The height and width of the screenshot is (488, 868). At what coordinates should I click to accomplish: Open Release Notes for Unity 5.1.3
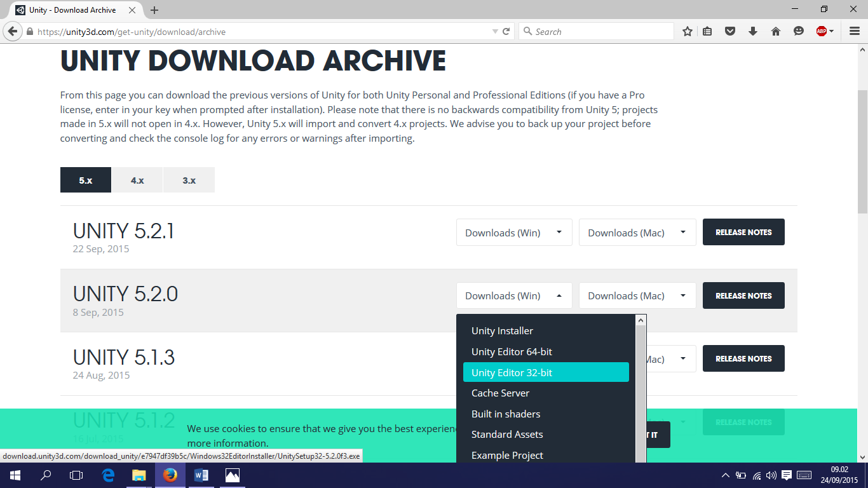[x=743, y=358]
